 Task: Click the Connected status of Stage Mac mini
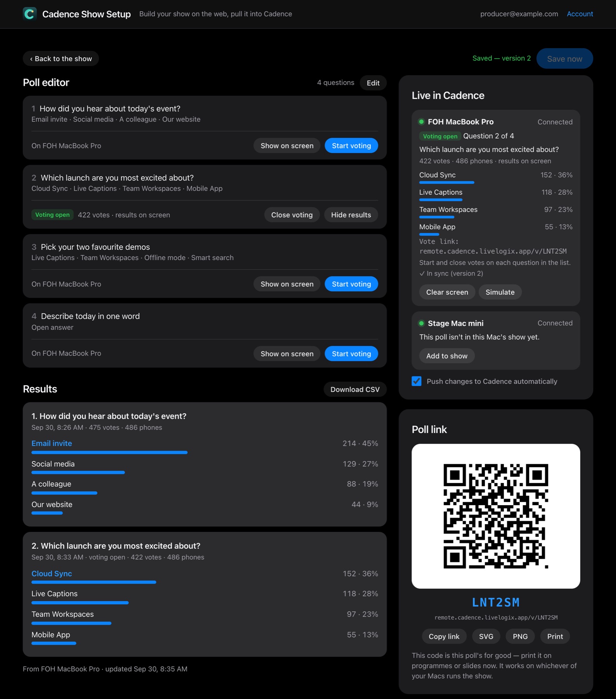tap(555, 323)
